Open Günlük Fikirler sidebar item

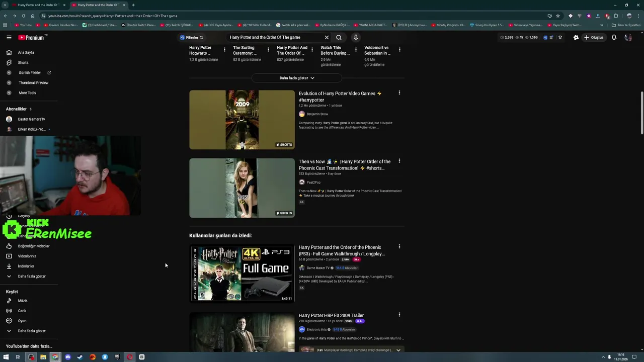[30, 72]
